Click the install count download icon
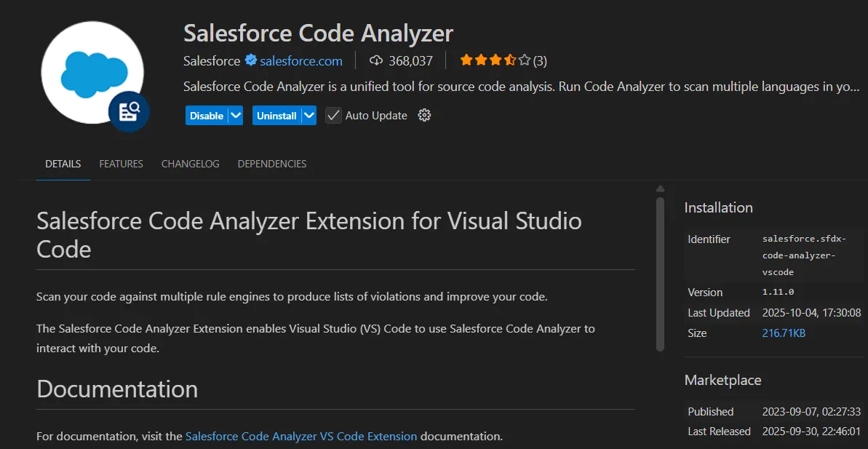 pyautogui.click(x=376, y=60)
